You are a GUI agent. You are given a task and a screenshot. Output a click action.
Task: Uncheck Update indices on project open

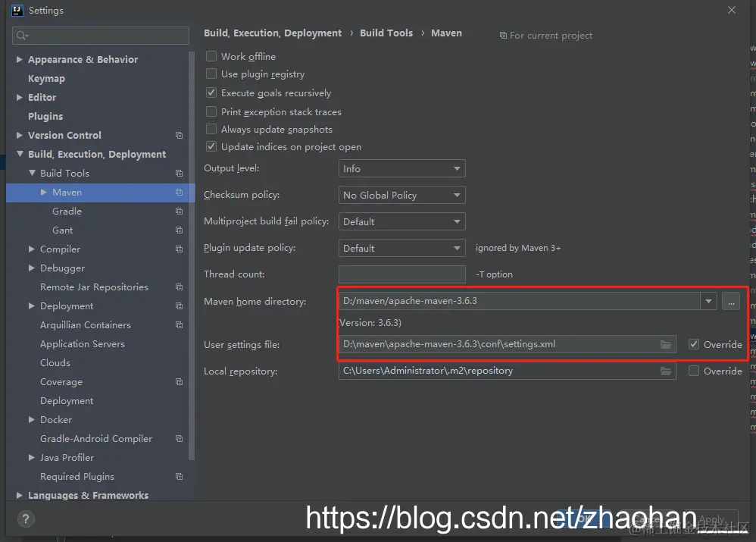coord(211,147)
